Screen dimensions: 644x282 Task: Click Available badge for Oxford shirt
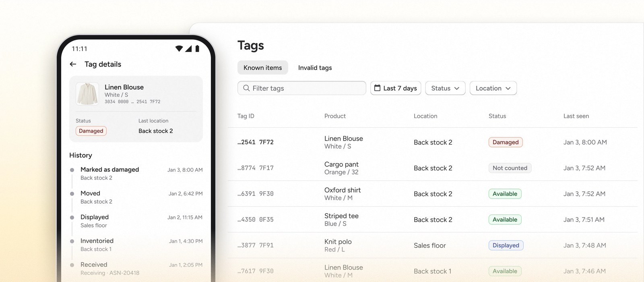pos(505,194)
